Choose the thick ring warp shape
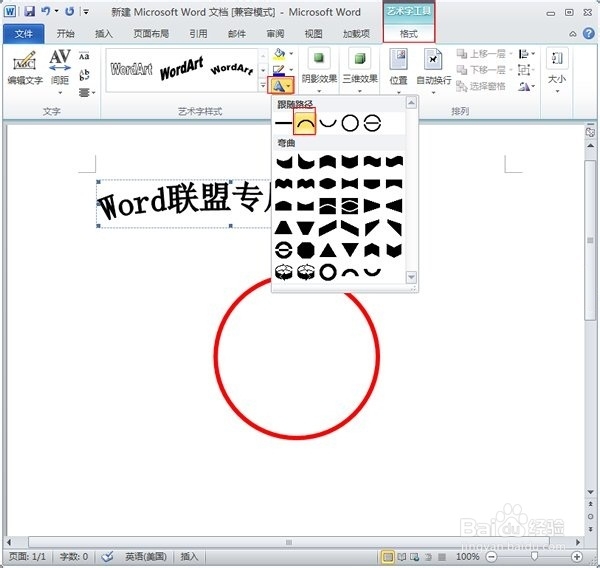The height and width of the screenshot is (568, 600). (x=328, y=272)
